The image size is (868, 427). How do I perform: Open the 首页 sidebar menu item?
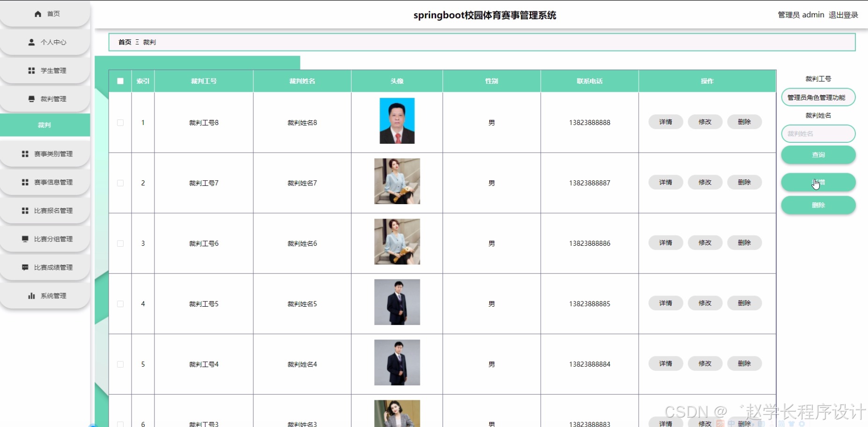(45, 14)
